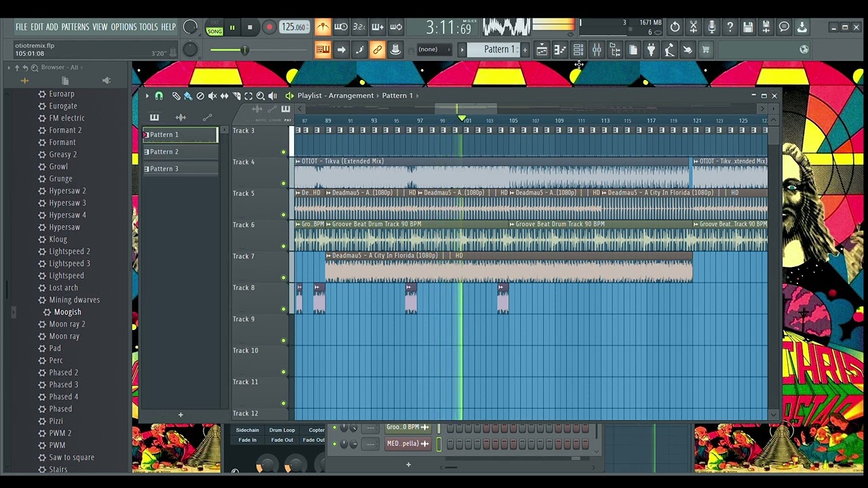Viewport: 868px width, 488px height.
Task: Open the Playlist view from the toolbar
Action: 542,49
